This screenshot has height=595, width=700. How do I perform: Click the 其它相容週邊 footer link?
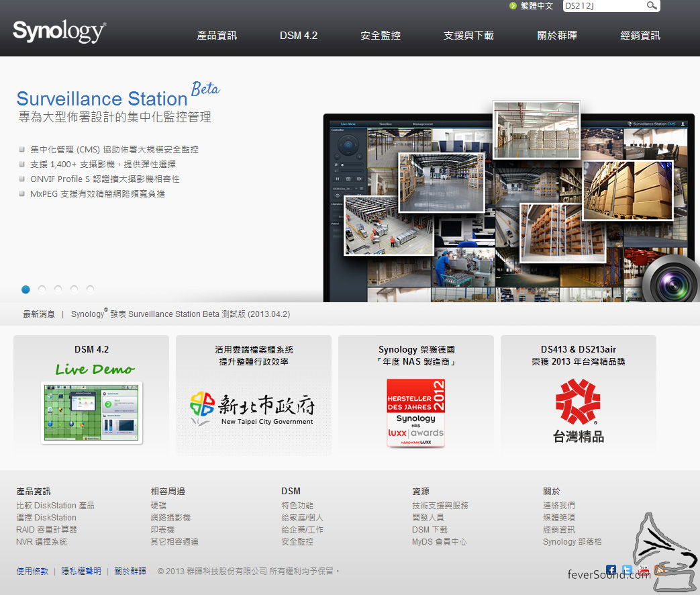pos(174,541)
